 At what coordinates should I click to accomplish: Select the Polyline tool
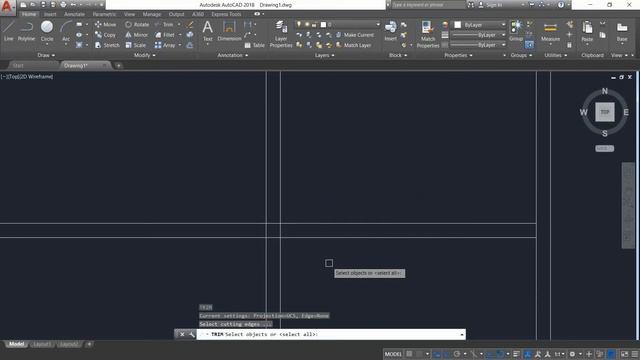click(x=26, y=31)
